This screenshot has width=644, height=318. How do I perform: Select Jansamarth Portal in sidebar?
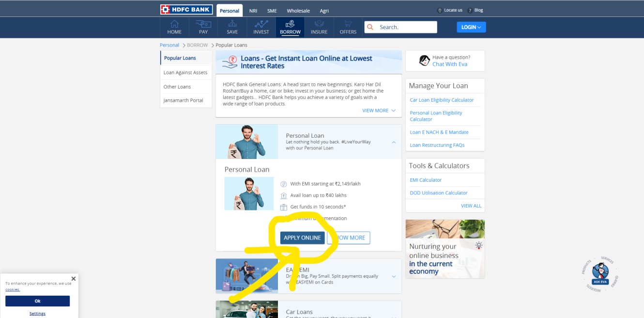[186, 100]
